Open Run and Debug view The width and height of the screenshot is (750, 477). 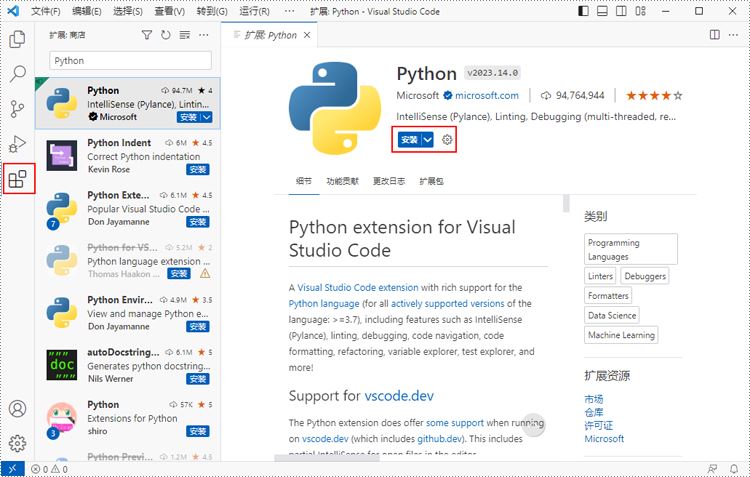(x=17, y=144)
